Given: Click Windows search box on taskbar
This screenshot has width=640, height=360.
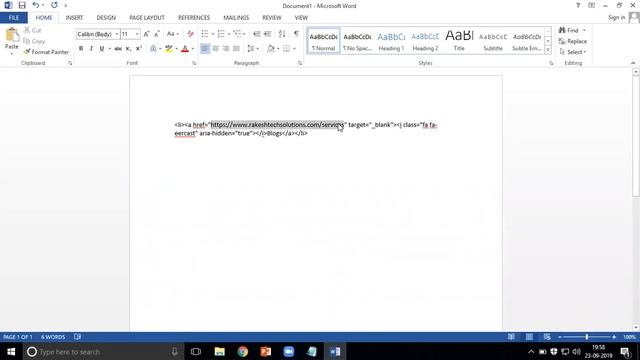Looking at the screenshot, I should [103, 351].
